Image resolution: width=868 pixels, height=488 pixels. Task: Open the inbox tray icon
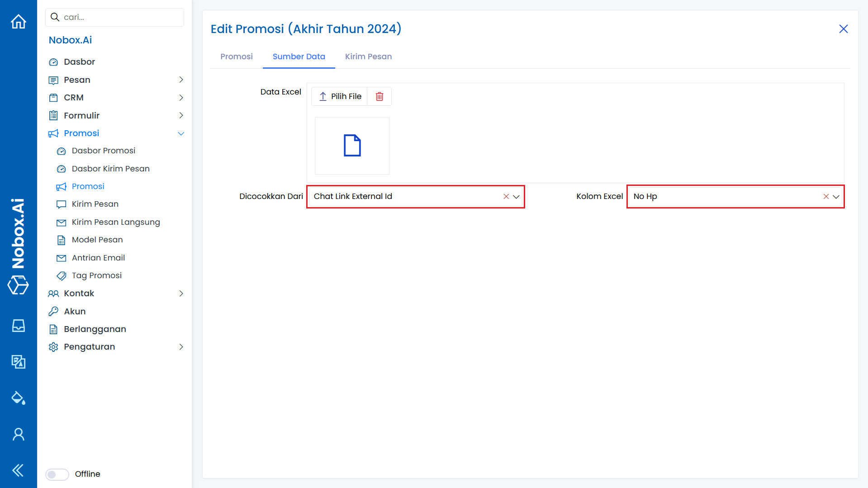[x=19, y=326]
